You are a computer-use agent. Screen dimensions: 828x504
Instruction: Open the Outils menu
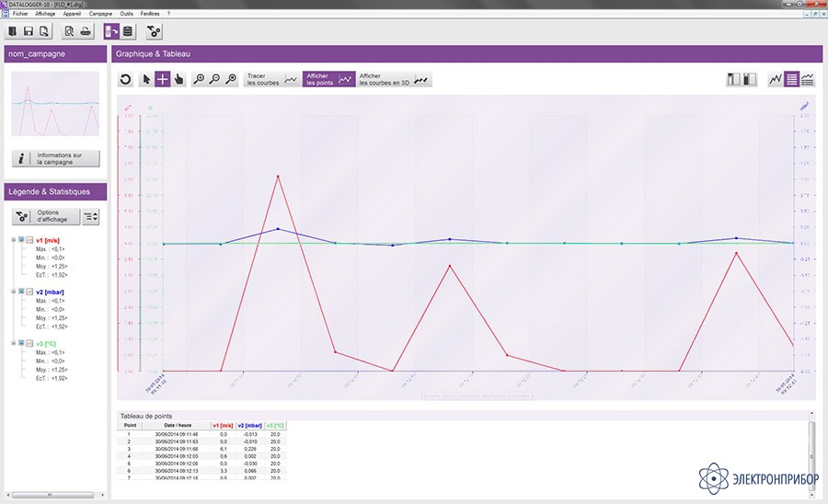(127, 14)
